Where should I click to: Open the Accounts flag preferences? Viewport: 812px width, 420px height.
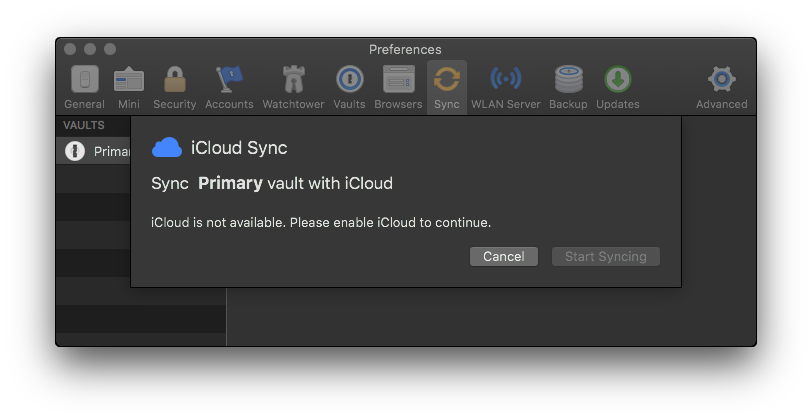click(229, 88)
